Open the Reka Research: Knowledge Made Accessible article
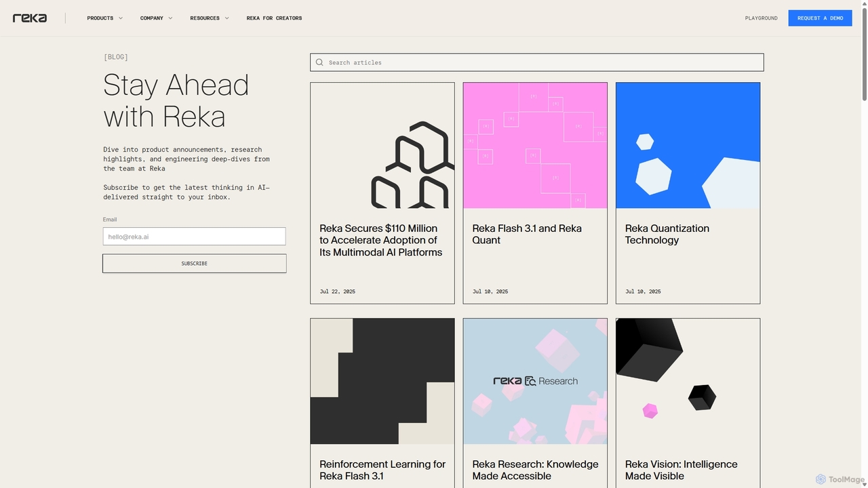The height and width of the screenshot is (488, 868). tap(535, 470)
